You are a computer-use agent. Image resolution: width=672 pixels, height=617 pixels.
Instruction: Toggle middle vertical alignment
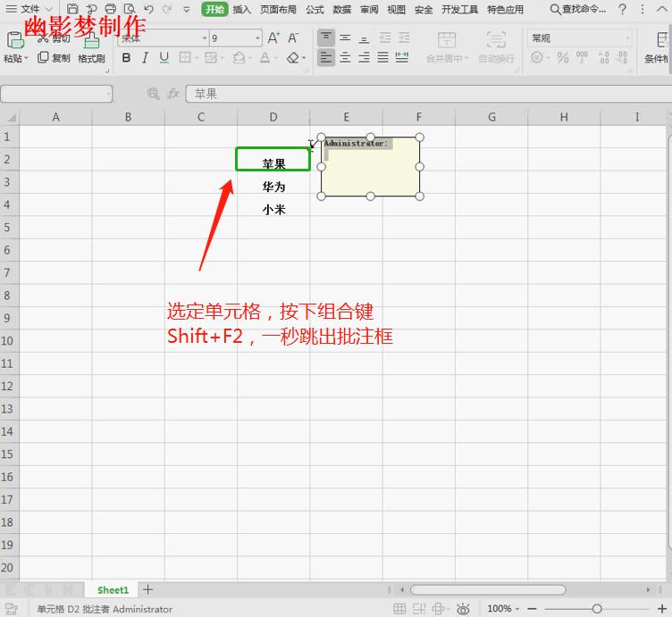click(345, 38)
